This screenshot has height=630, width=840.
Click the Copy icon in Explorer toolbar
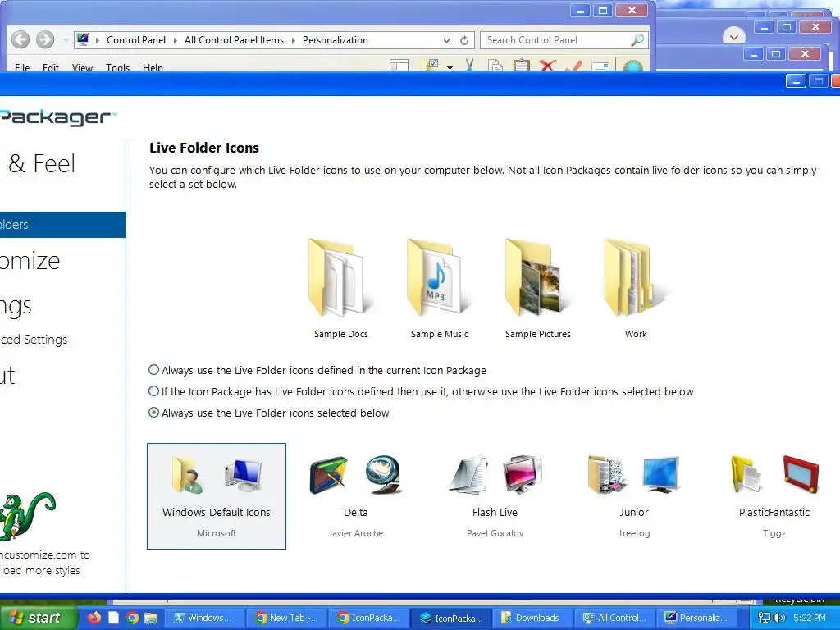click(495, 66)
